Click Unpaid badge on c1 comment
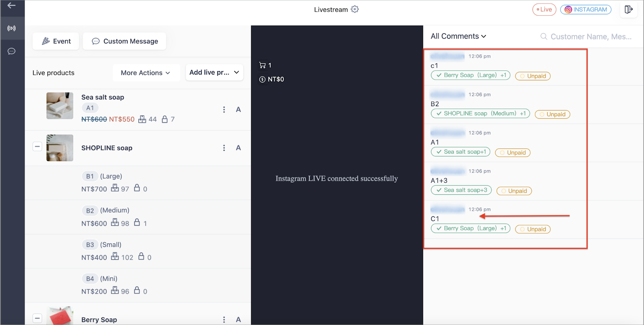The image size is (644, 325). 533,76
